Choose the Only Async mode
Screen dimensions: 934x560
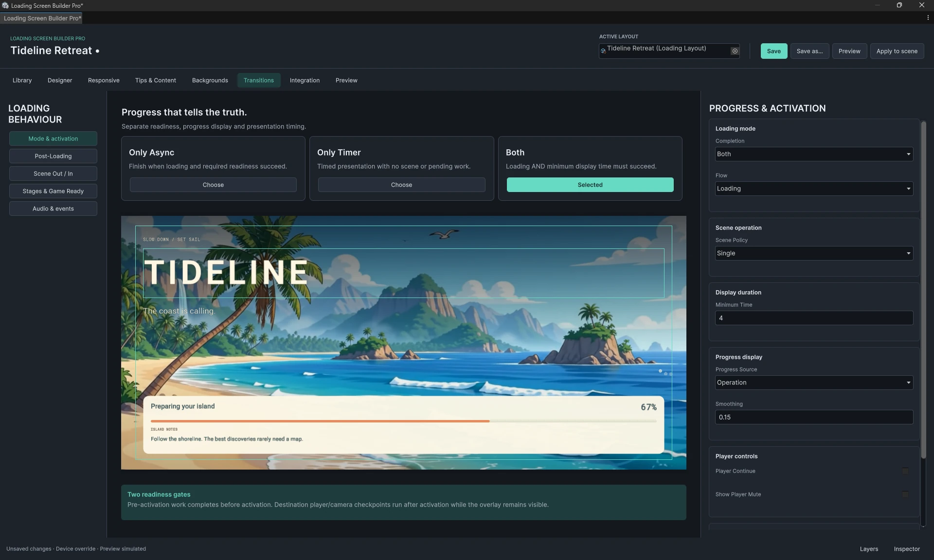[x=213, y=185]
